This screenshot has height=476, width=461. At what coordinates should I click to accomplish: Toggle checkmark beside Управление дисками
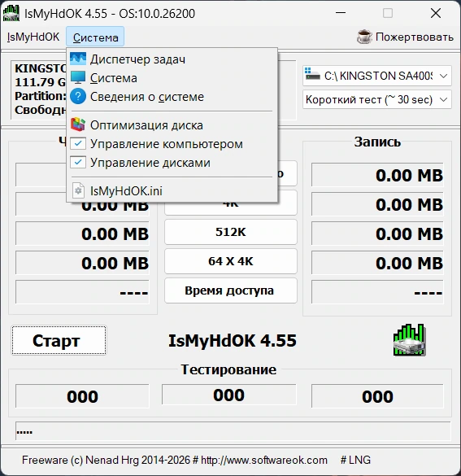tap(78, 163)
